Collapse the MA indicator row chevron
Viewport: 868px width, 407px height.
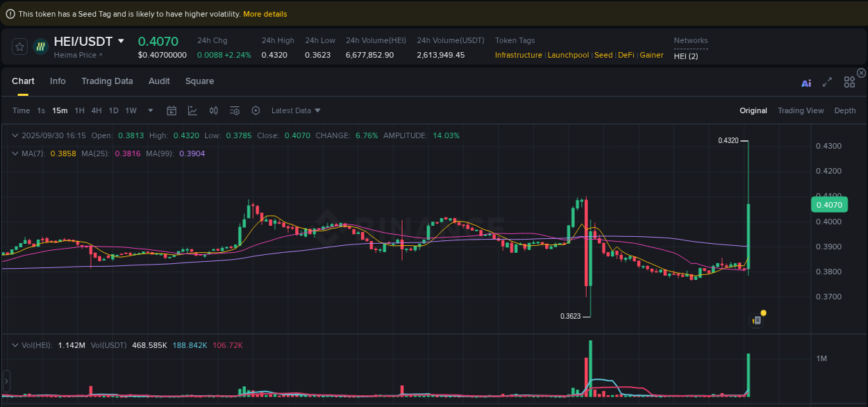click(15, 153)
